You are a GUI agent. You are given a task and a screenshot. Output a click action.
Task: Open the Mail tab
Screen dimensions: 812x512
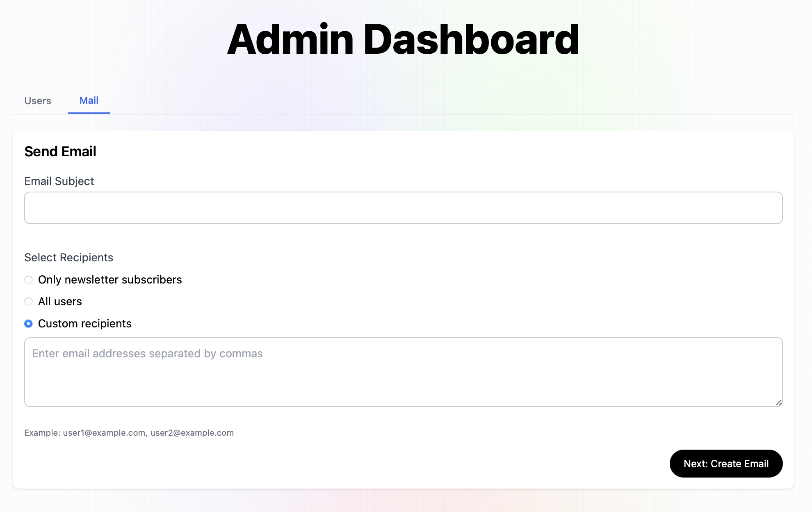pos(89,101)
